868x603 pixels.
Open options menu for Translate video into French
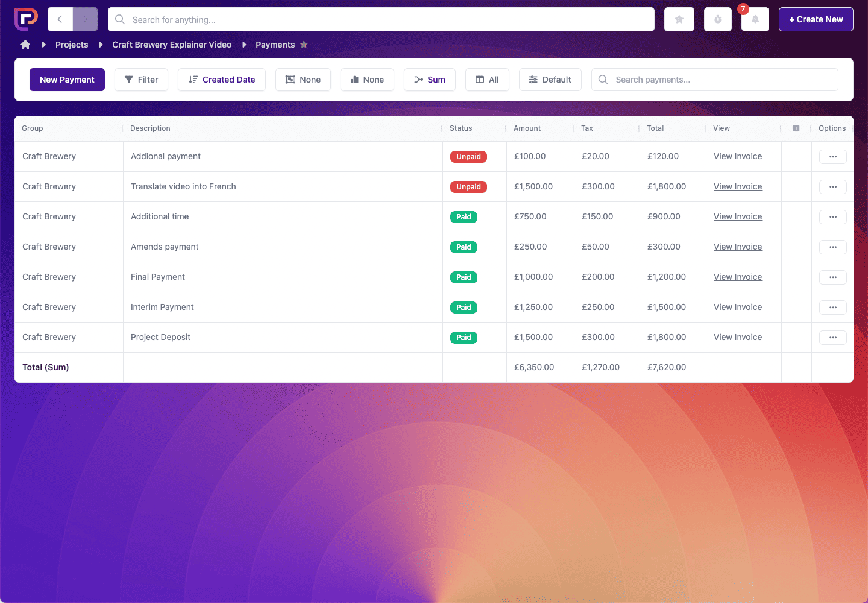click(833, 187)
